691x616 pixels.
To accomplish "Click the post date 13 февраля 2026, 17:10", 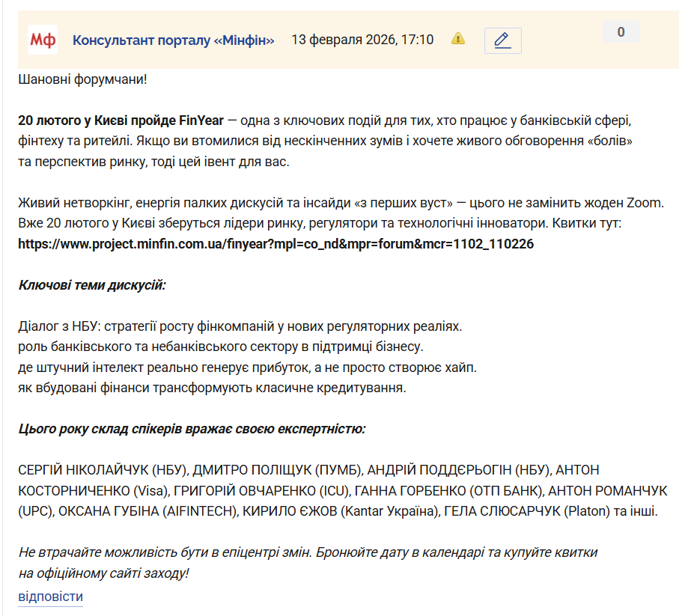I will click(362, 40).
